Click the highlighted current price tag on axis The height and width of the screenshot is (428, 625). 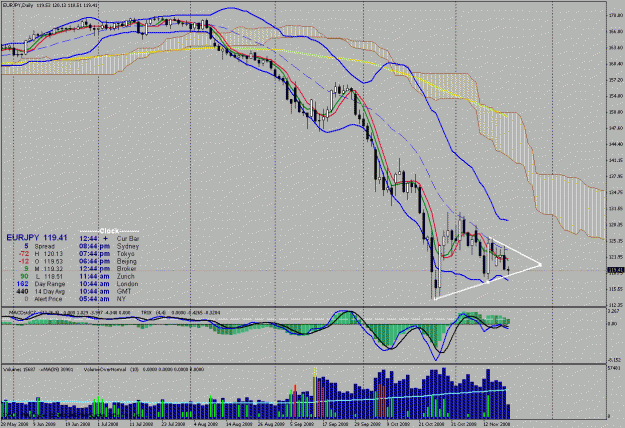(x=615, y=271)
